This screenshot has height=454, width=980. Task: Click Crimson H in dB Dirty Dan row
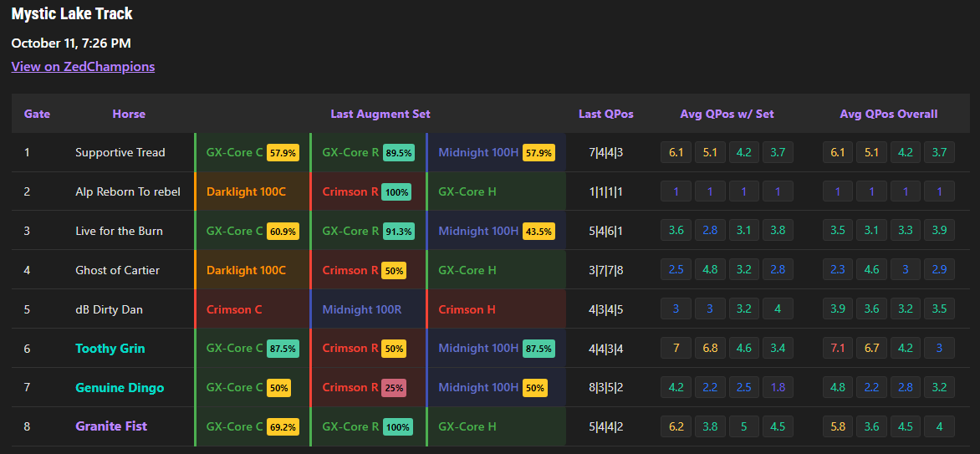coord(467,309)
